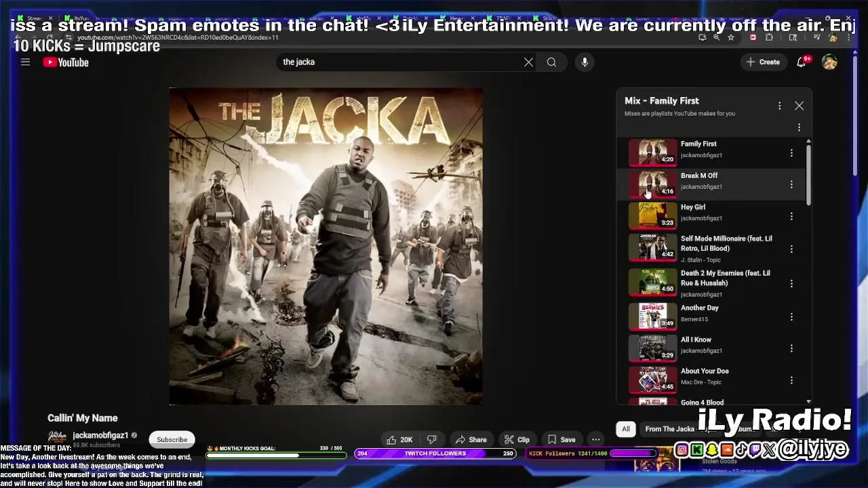
Task: Open the browser zoom magnifier icon
Action: pyautogui.click(x=716, y=38)
